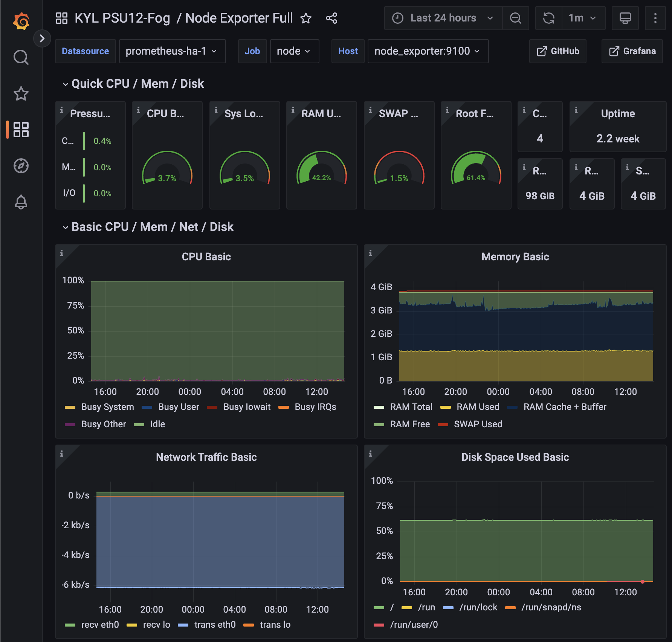
Task: Open the Host node_exporter:9100 dropdown
Action: point(428,51)
